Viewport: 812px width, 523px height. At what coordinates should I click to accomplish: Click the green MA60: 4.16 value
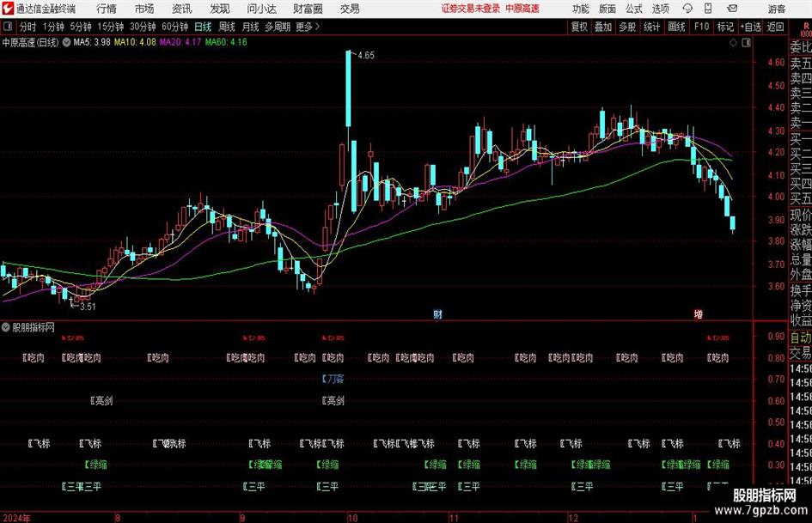tap(226, 42)
